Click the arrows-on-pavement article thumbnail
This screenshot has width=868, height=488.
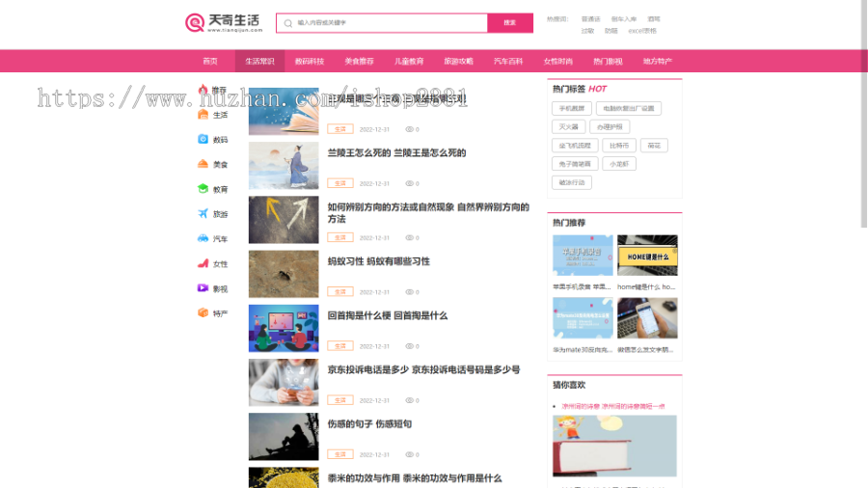[x=284, y=220]
